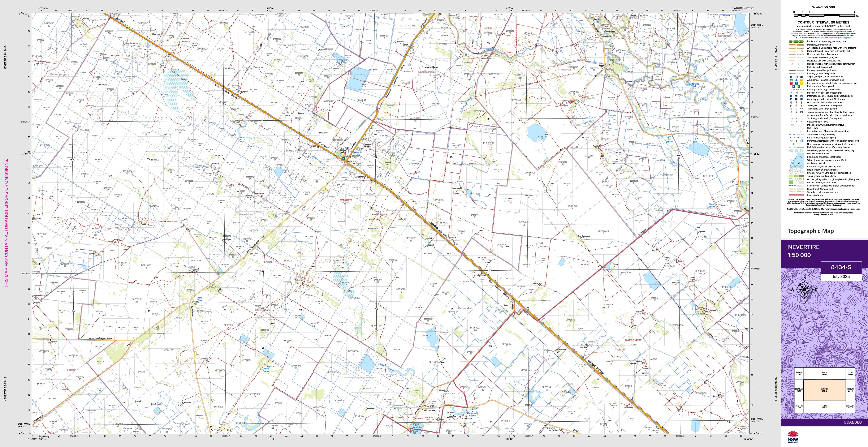
Task: Select the WARREN 8434-N tile in index map
Action: [x=824, y=374]
